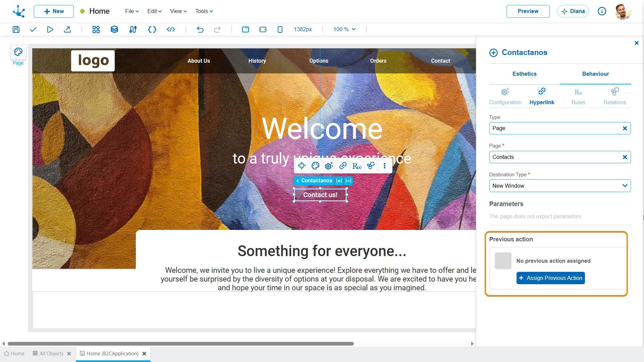Click the logo image on canvas

coord(93,61)
